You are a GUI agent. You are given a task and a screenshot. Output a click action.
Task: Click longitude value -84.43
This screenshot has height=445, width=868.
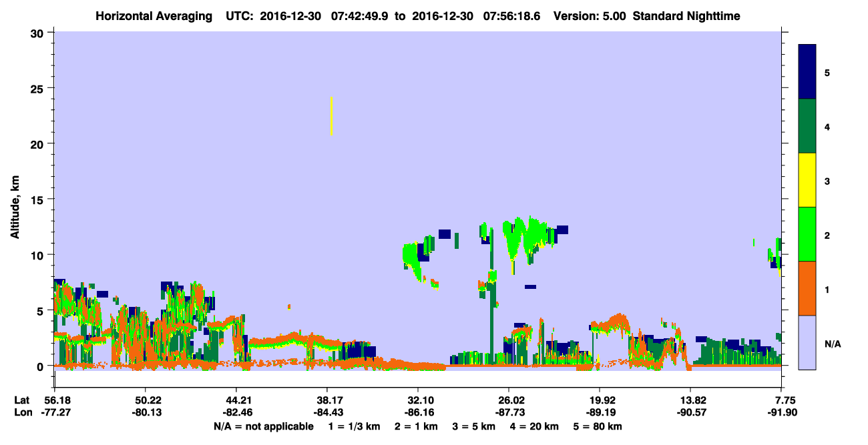click(327, 412)
